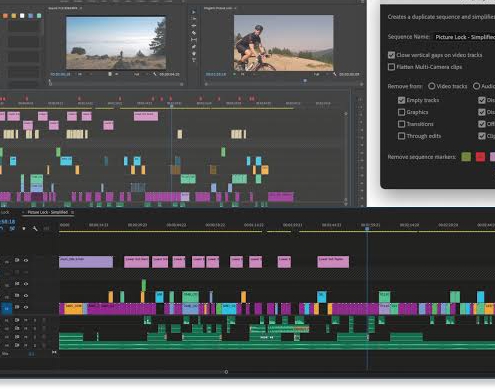Open the Source monitor panel menu
Image resolution: width=495 pixels, height=391 pixels.
[x=81, y=8]
